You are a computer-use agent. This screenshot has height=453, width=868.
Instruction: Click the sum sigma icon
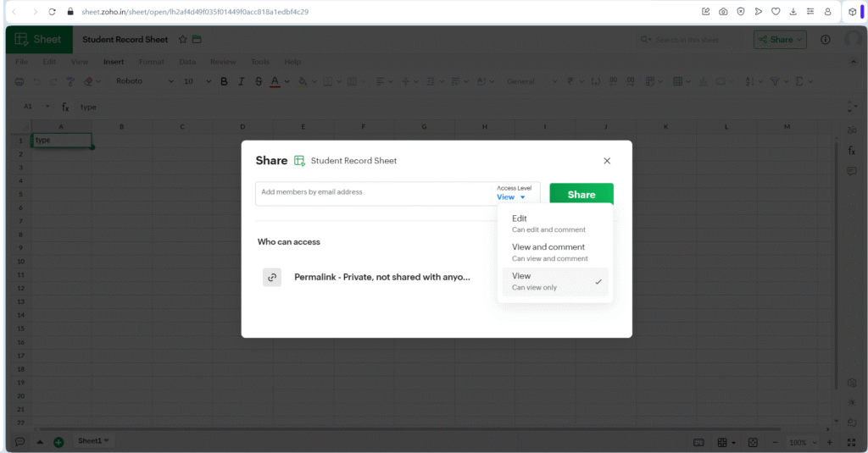coord(799,81)
